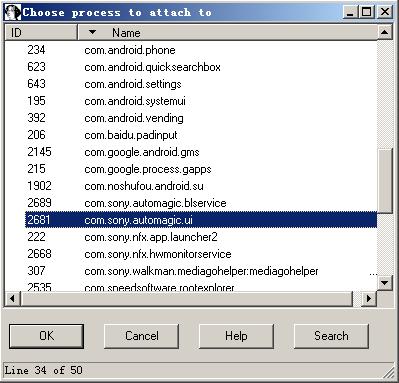Click the resize grip at the status bar corner
Screen dimensions: 399x383
(389, 373)
